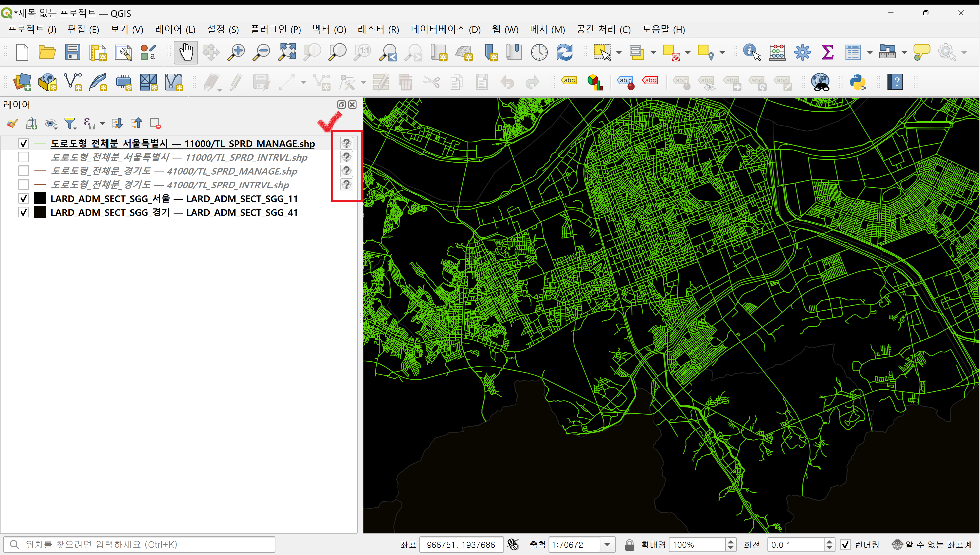The width and height of the screenshot is (980, 555).
Task: Open the Python console icon
Action: click(858, 82)
